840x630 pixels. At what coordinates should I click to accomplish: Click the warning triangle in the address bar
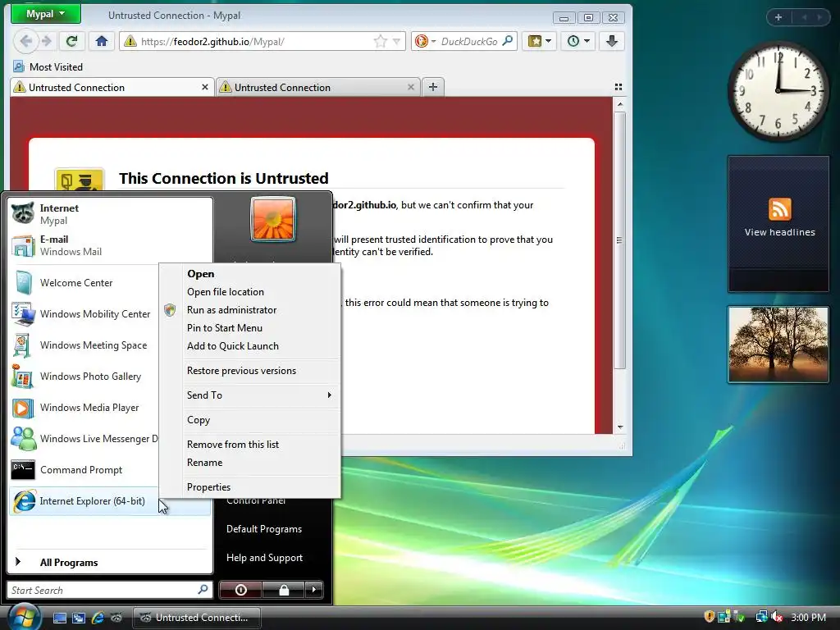[130, 41]
